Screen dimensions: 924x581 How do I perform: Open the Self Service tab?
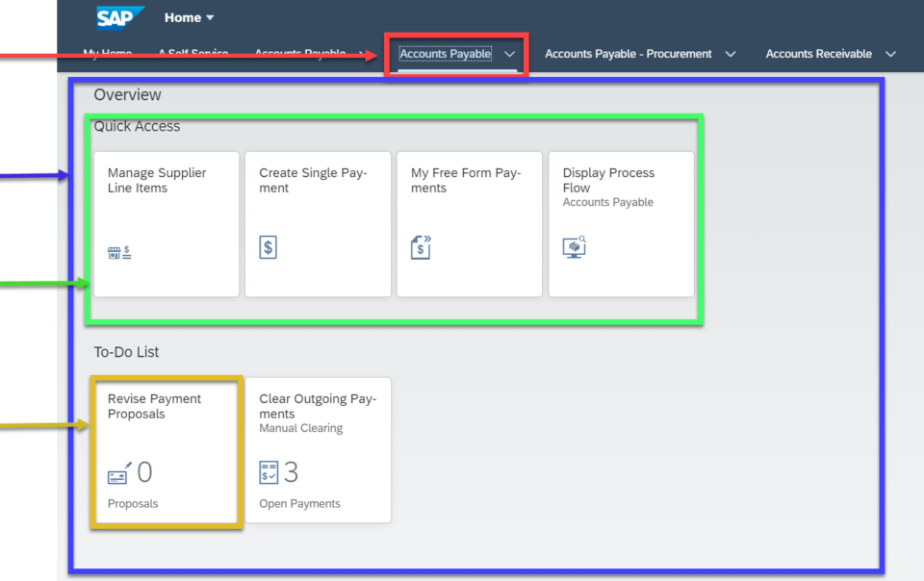pos(193,54)
